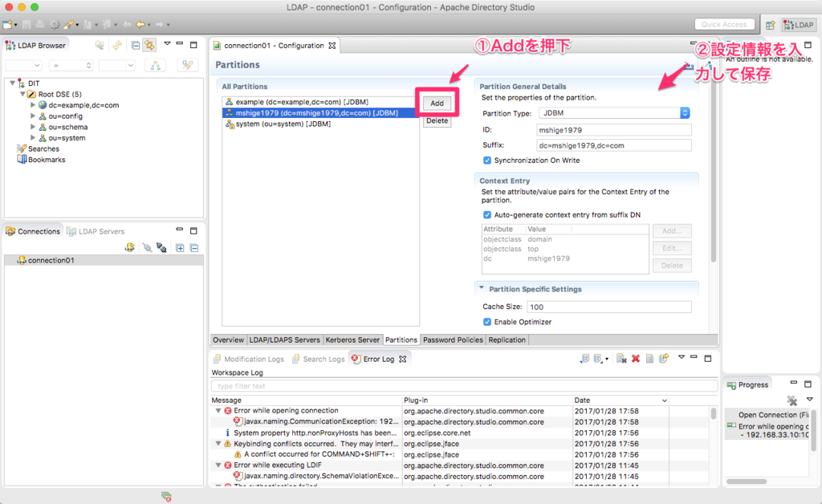Screen dimensions: 822x504
Task: Click the gear icon in main toolbar
Action: click(x=55, y=25)
